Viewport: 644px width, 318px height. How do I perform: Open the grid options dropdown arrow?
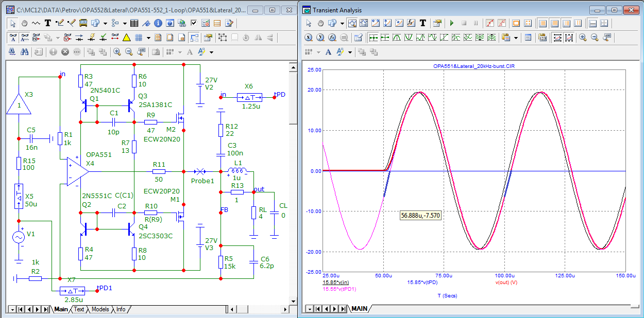coord(148,38)
